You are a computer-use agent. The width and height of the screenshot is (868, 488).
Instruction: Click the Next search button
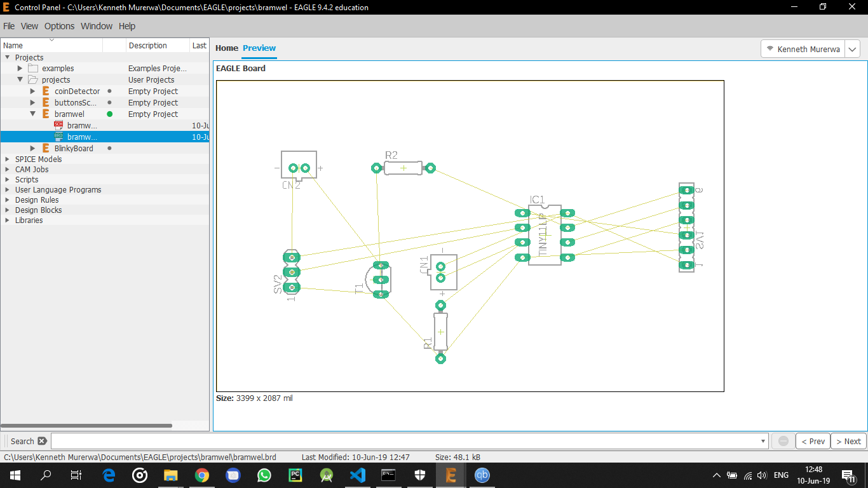848,441
